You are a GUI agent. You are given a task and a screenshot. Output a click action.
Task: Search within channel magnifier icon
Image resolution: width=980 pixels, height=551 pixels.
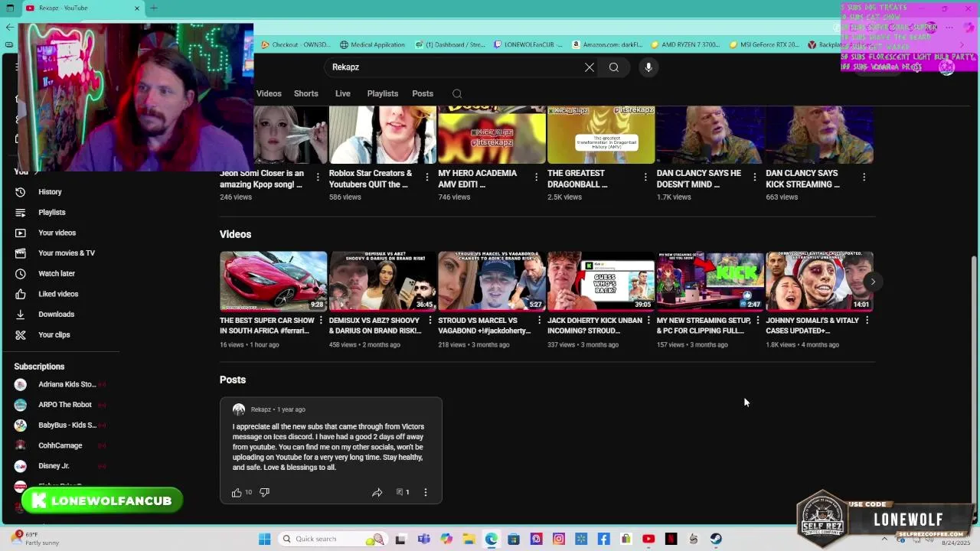[457, 93]
